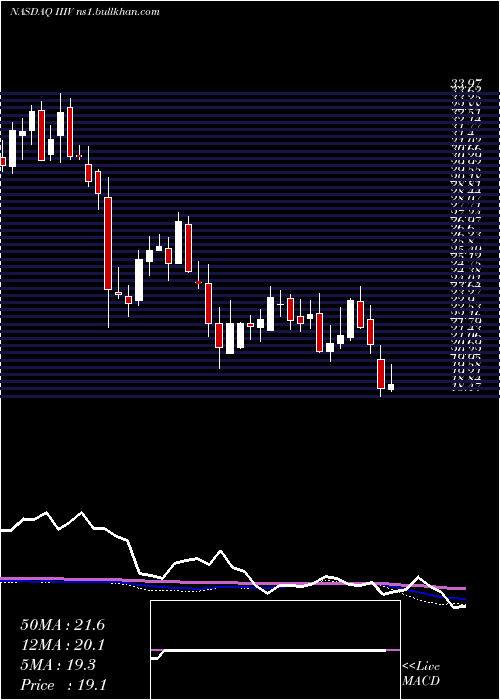Image resolution: width=500 pixels, height=700 pixels.
Task: Open the Live MACD label
Action: (x=421, y=674)
